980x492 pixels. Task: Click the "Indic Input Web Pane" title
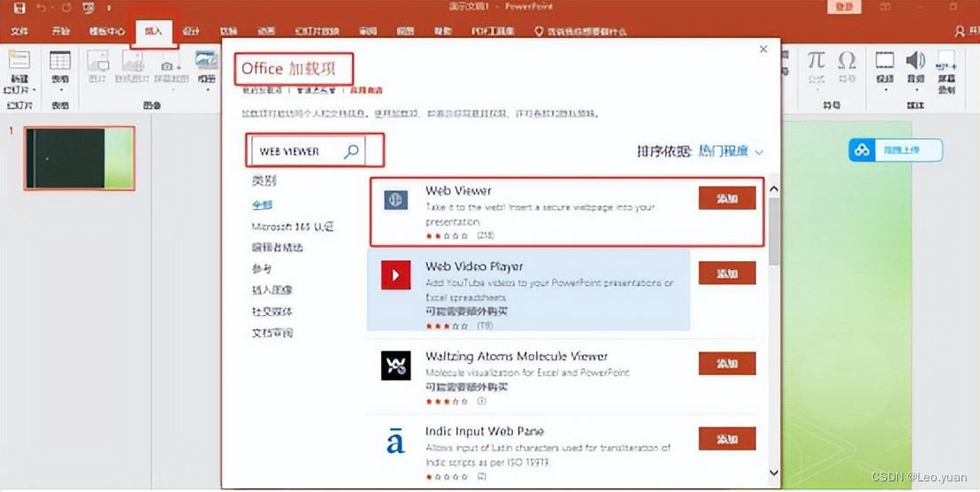485,431
